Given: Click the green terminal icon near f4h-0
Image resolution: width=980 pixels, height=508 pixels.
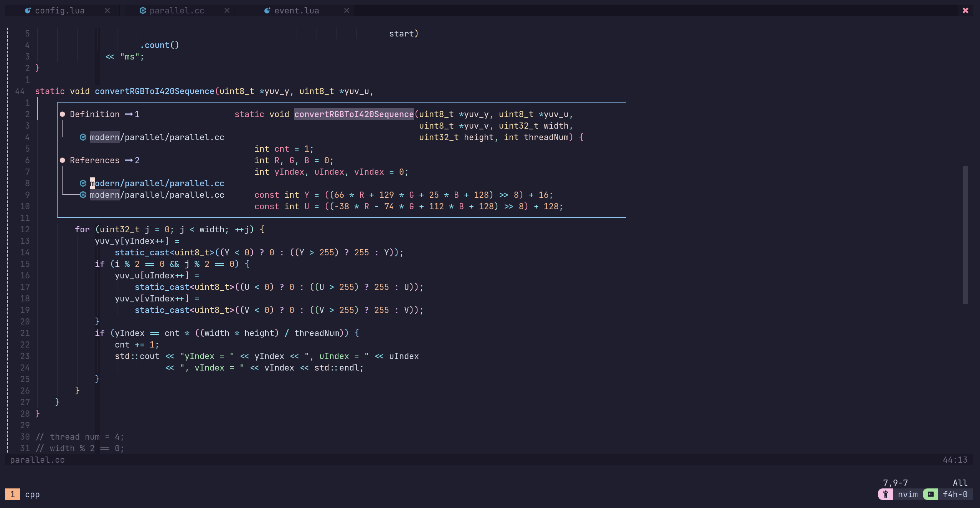Looking at the screenshot, I should click(931, 495).
